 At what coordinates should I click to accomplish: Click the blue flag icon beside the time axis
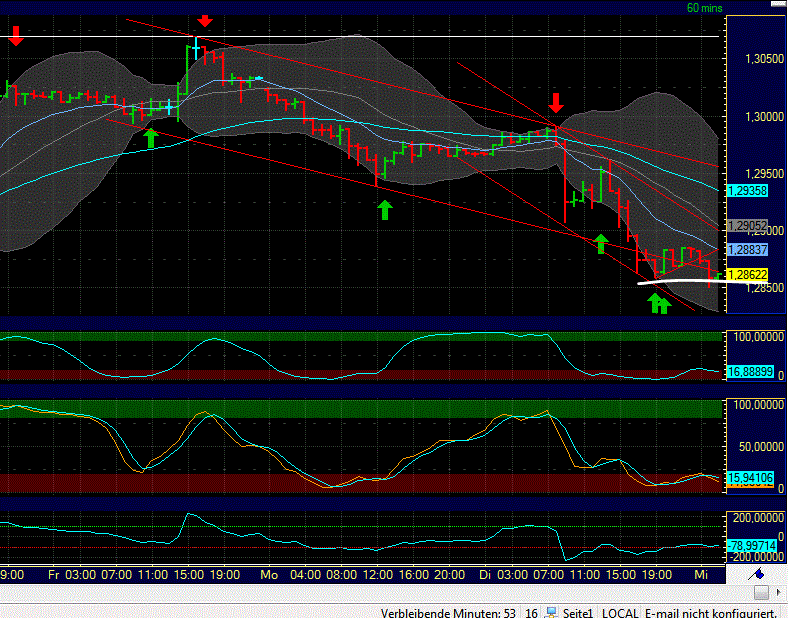(x=756, y=573)
